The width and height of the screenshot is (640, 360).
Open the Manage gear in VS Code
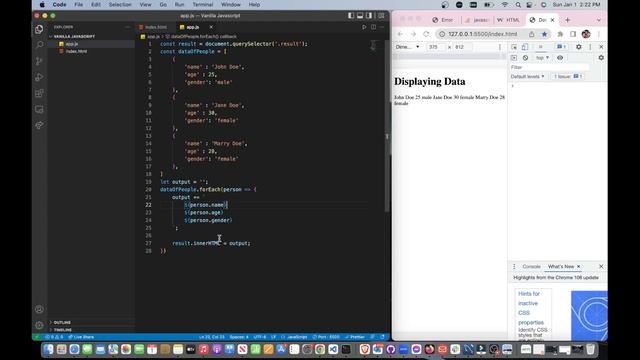[x=39, y=325]
